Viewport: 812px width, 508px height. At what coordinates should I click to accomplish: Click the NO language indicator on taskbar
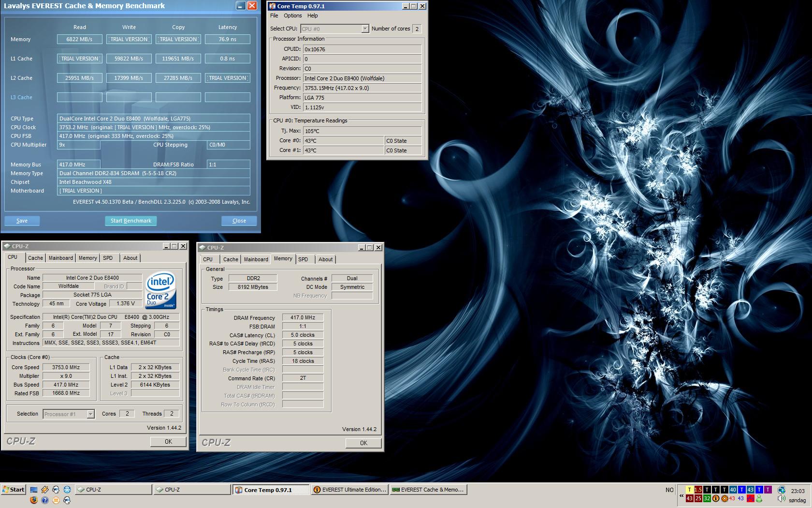669,490
